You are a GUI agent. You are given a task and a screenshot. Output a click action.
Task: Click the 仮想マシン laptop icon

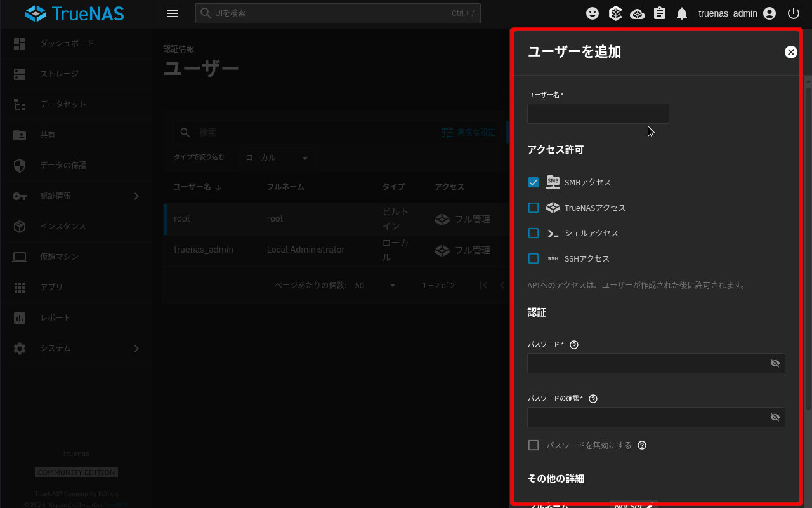pos(20,257)
